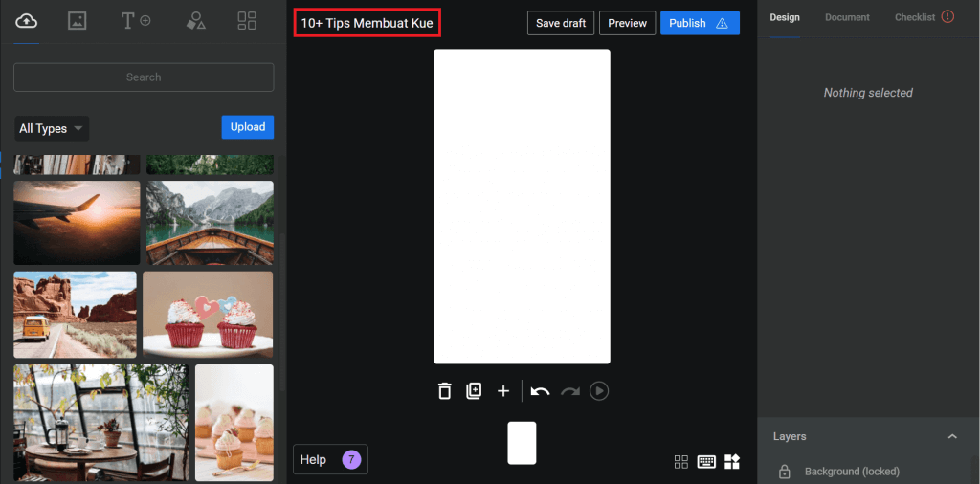This screenshot has height=484, width=980.
Task: Select the orange van desert image
Action: coord(75,315)
